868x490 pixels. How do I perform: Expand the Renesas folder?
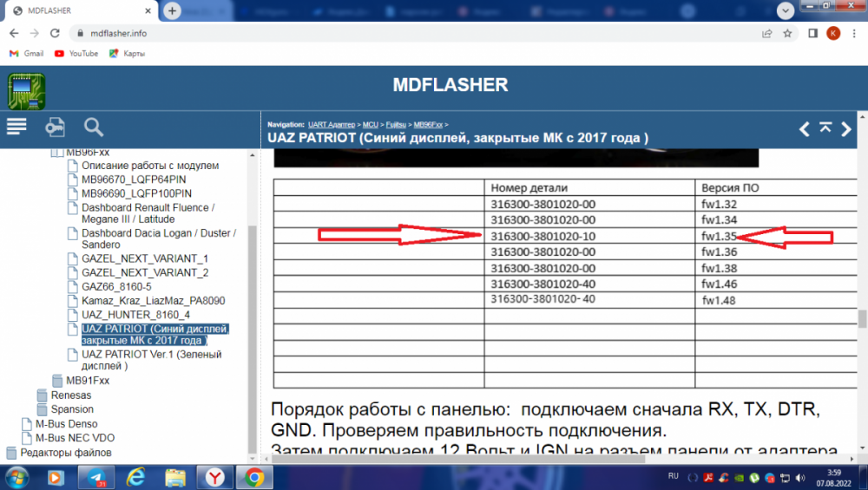[71, 395]
